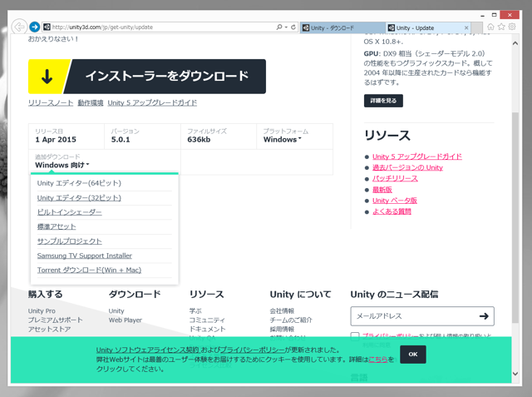Close the Unity - Update tab
532x397 pixels.
pos(466,27)
